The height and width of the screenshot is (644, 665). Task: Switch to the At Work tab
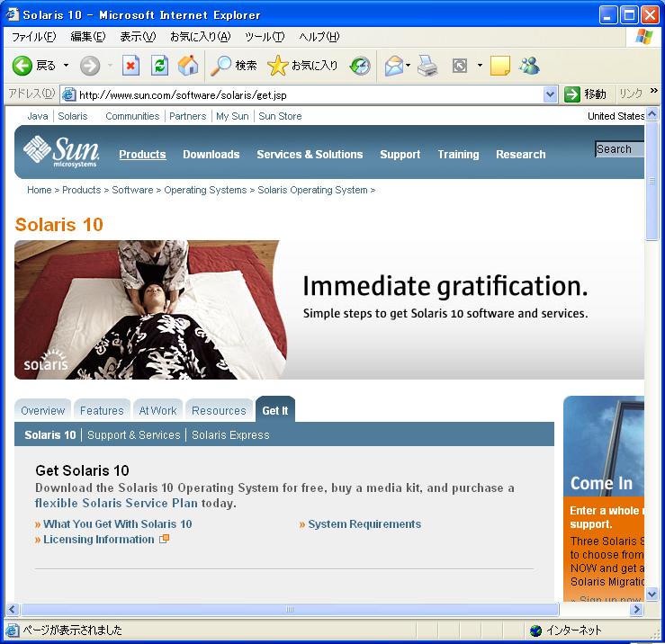click(x=157, y=410)
